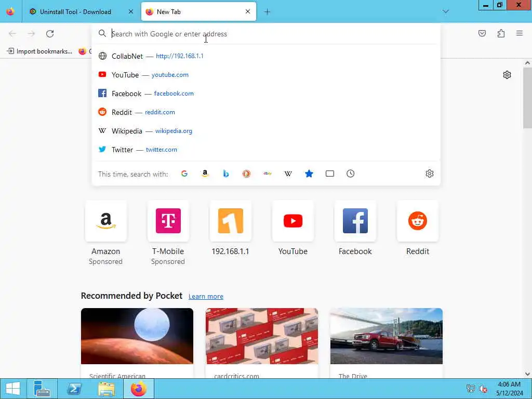Click Learn more link beside Pocket
This screenshot has height=399, width=532.
tap(206, 296)
